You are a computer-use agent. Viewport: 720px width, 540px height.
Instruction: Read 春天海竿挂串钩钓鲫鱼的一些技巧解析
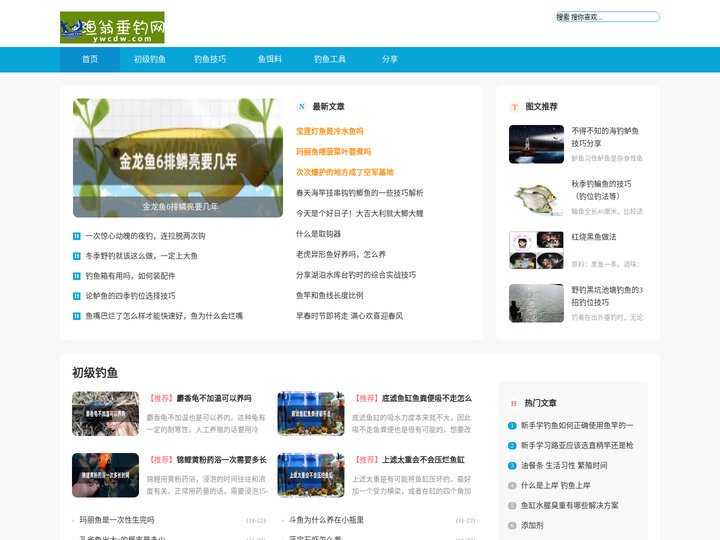[360, 193]
